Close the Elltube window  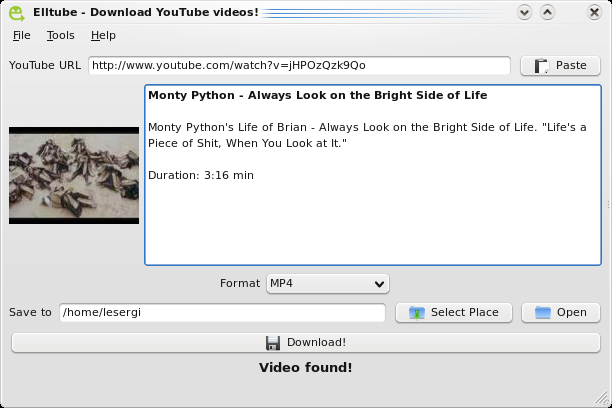[594, 12]
